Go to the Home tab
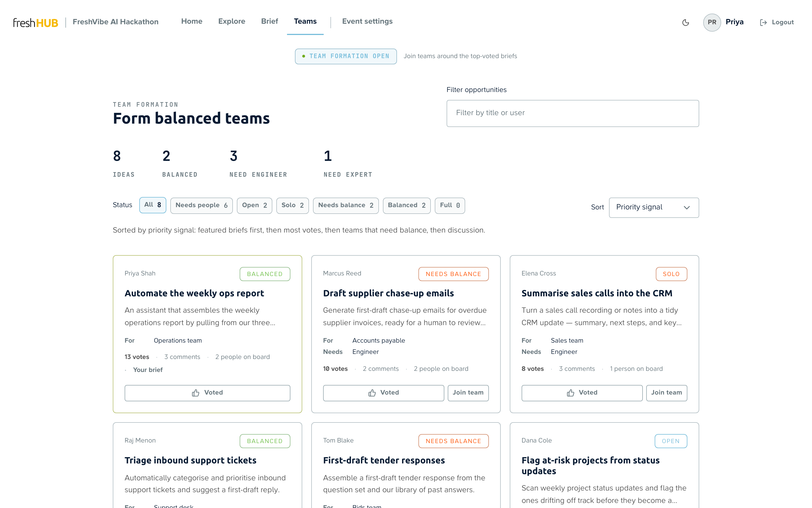The width and height of the screenshot is (812, 508). point(192,21)
